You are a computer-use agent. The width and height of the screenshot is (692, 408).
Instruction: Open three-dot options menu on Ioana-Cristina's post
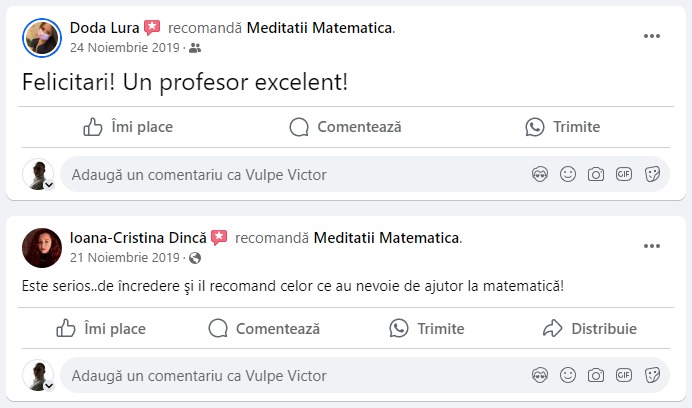tap(652, 246)
